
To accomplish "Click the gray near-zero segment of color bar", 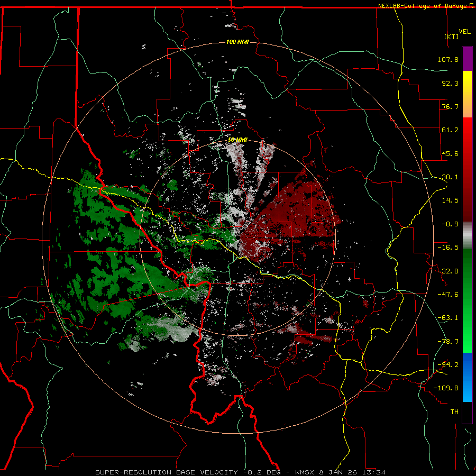I will click(467, 235).
